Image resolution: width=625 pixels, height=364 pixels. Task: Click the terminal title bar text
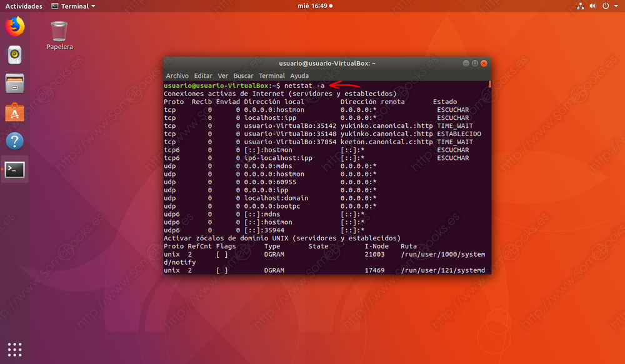pos(327,63)
